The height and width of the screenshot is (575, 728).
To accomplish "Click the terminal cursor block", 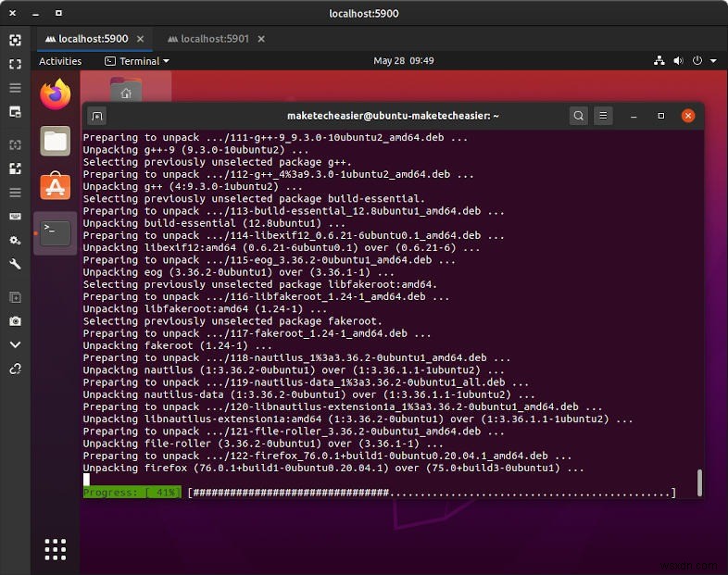I will [x=86, y=480].
